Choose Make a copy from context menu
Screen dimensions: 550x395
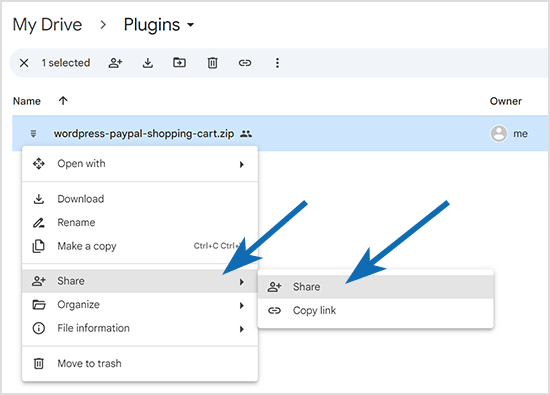[140, 246]
